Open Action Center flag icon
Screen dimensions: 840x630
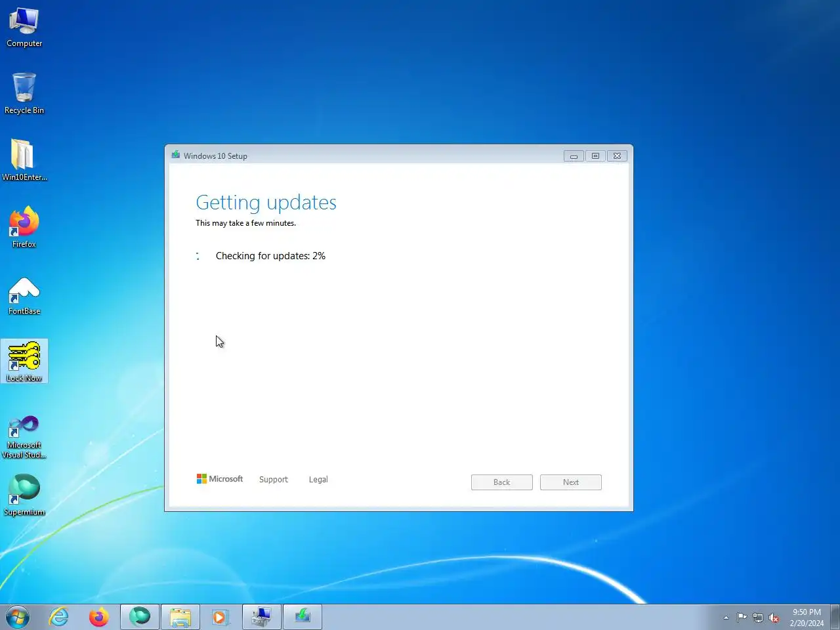pyautogui.click(x=742, y=618)
